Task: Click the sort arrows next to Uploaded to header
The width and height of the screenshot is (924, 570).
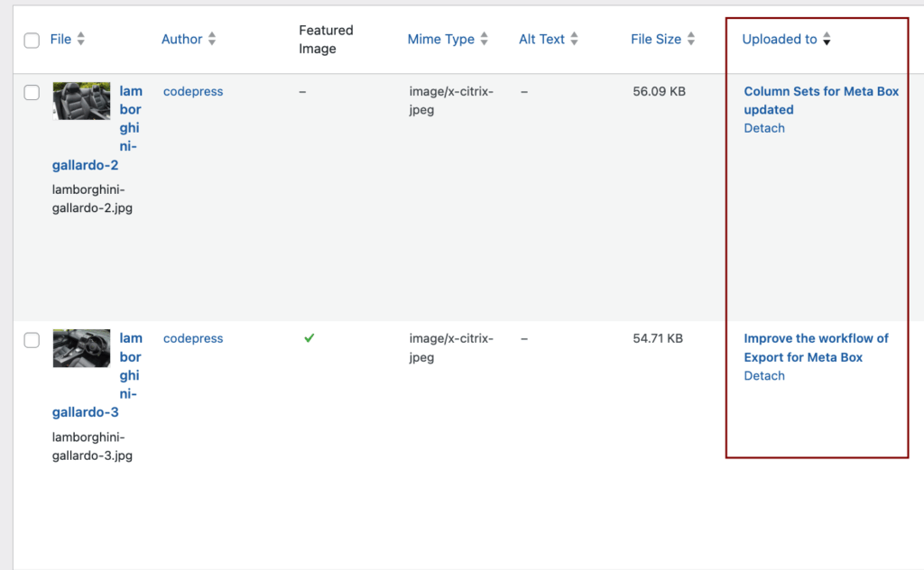Action: point(827,40)
